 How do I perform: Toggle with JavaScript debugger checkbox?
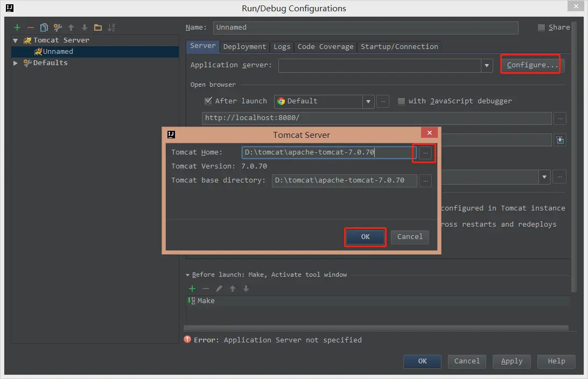(x=401, y=101)
